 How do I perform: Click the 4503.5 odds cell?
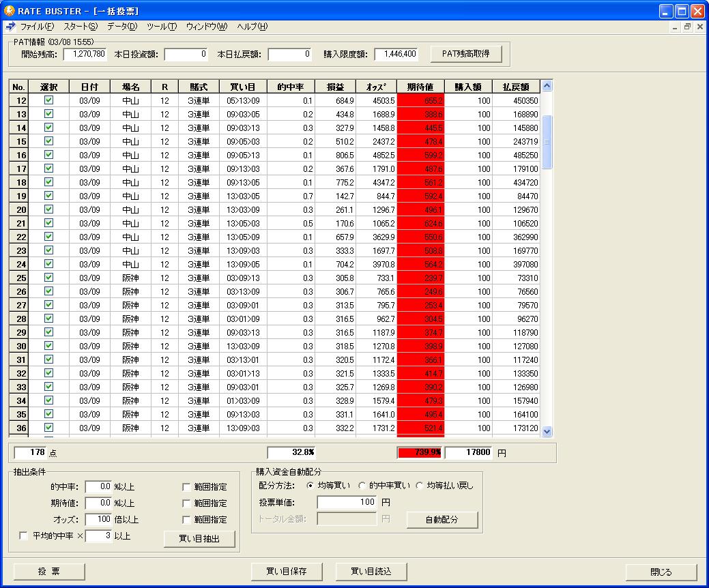[376, 100]
